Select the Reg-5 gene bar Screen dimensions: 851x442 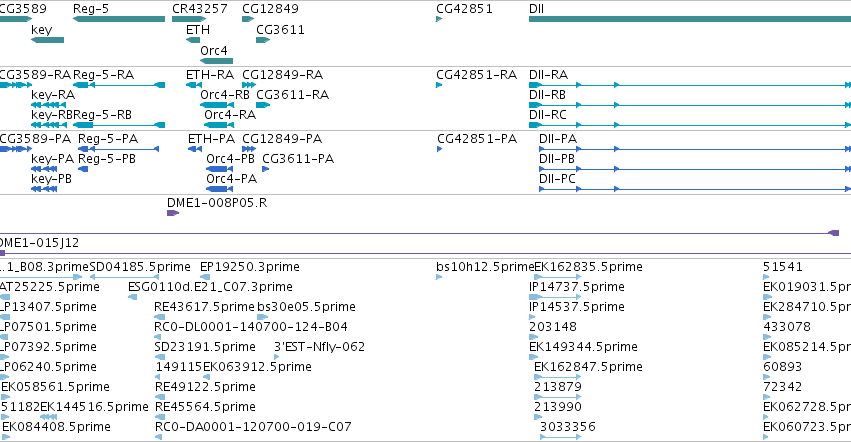pyautogui.click(x=119, y=19)
